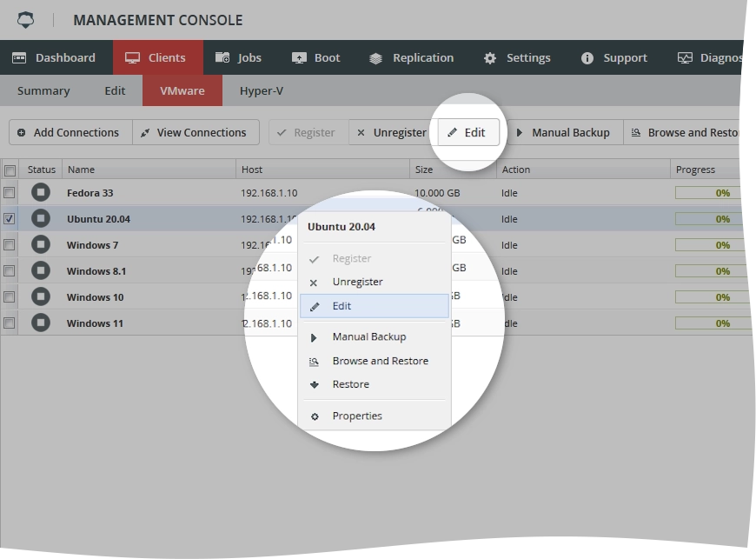The image size is (756, 559).
Task: Check the Windows 8.1 row checkbox
Action: (10, 270)
